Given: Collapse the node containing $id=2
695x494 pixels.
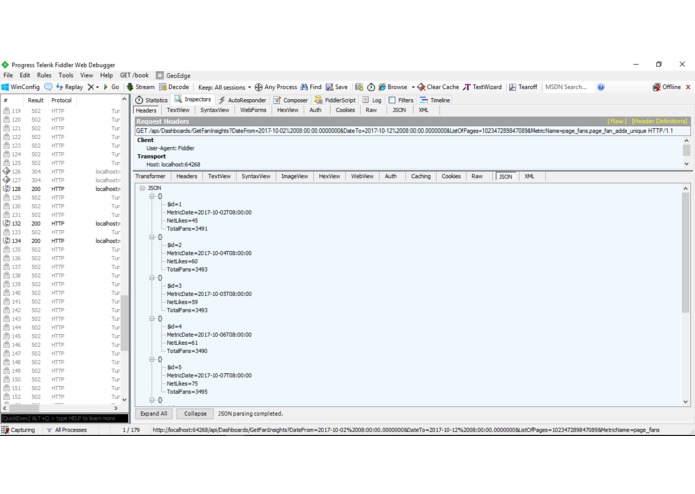Looking at the screenshot, I should click(x=152, y=237).
